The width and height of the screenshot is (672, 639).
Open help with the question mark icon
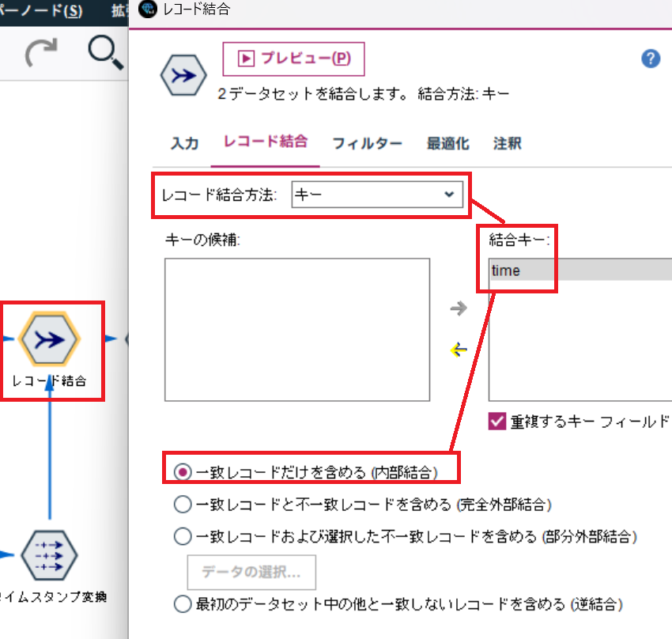[x=650, y=59]
